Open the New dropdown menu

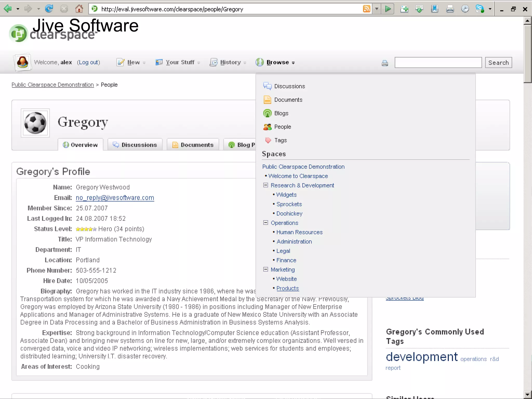coord(131,62)
